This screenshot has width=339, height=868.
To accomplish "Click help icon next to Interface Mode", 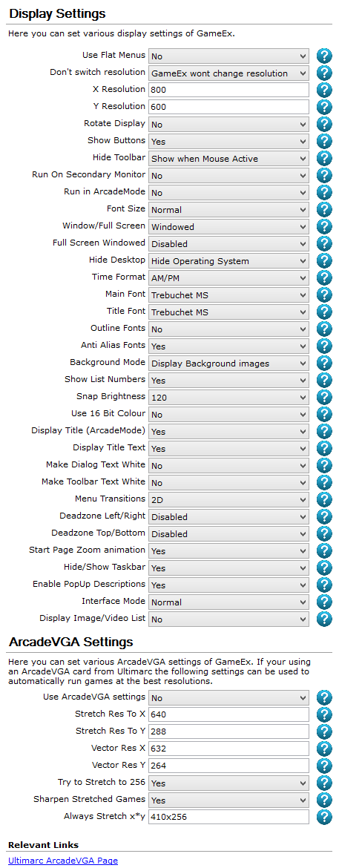I will pyautogui.click(x=324, y=602).
